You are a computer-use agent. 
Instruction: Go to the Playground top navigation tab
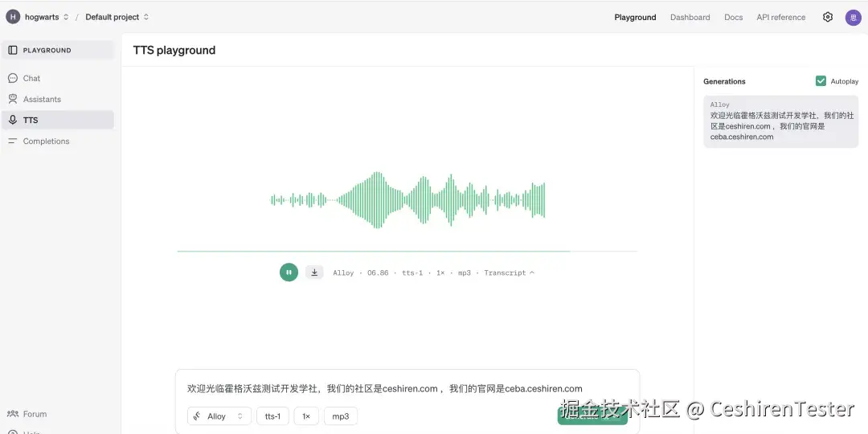point(635,17)
